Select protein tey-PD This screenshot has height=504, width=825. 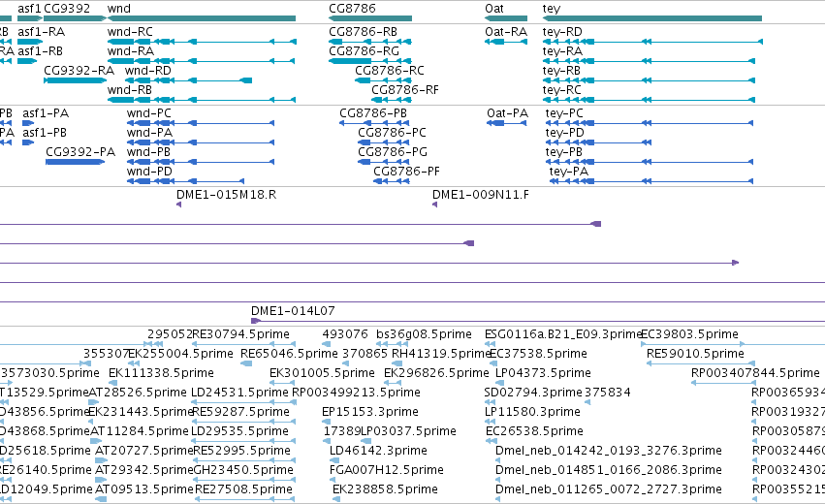[565, 133]
